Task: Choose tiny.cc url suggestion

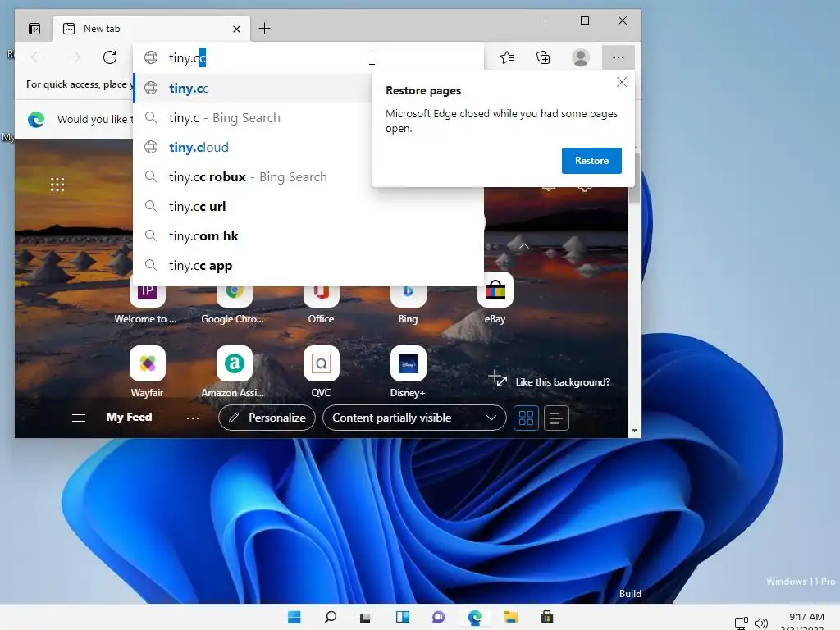Action: pos(308,206)
